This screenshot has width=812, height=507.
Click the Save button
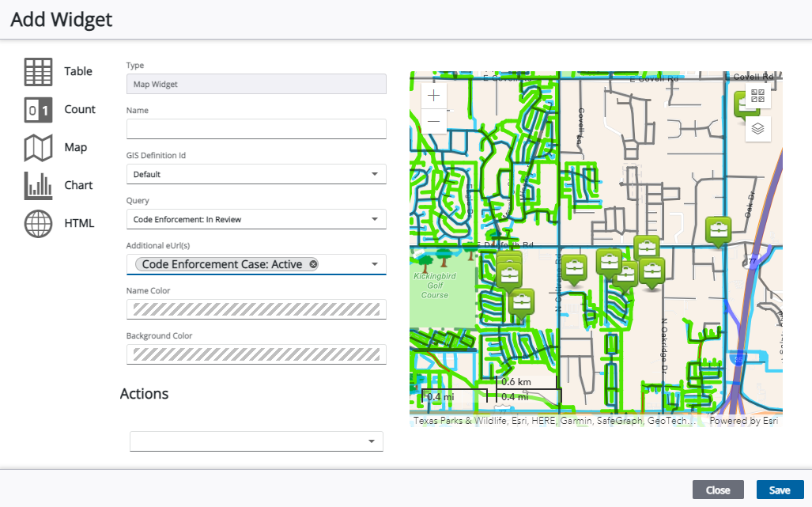pyautogui.click(x=780, y=490)
